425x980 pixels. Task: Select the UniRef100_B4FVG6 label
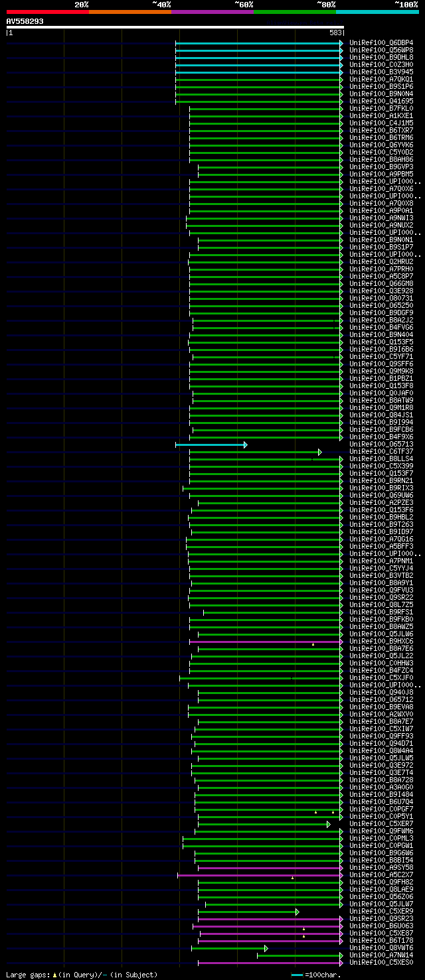coord(381,327)
